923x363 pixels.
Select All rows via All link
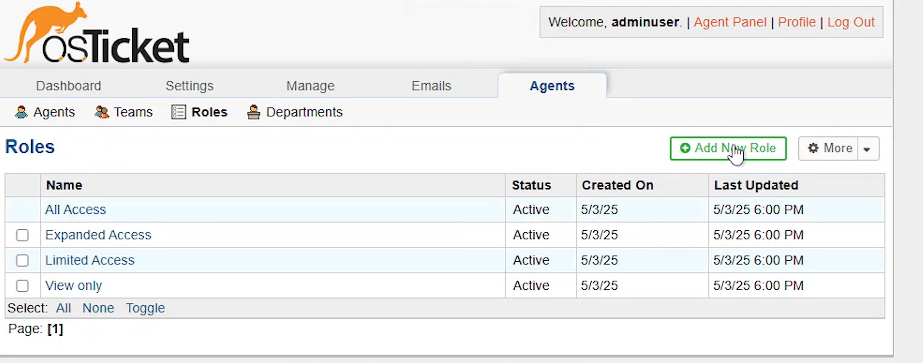tap(64, 308)
